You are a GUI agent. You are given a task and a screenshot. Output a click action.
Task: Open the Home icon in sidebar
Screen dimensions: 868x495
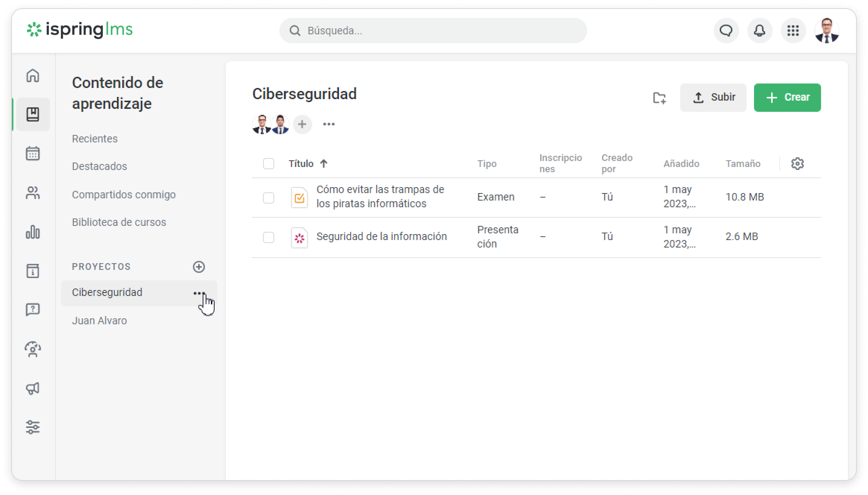tap(33, 76)
